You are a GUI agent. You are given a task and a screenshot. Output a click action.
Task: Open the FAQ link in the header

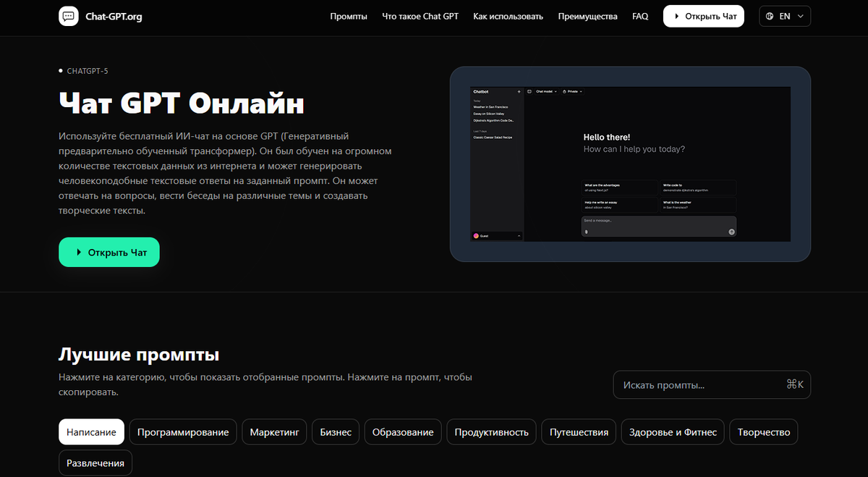click(640, 16)
